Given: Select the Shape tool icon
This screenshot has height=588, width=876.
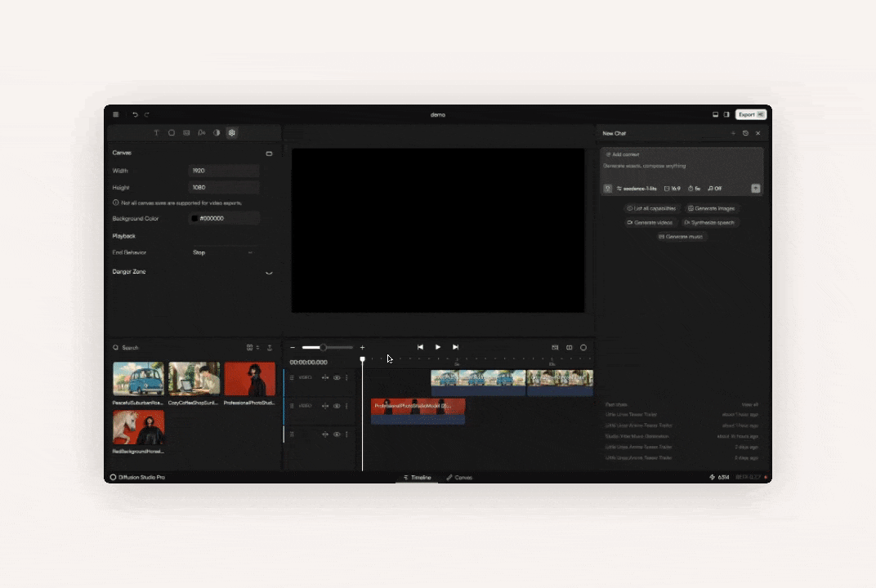Looking at the screenshot, I should point(172,132).
